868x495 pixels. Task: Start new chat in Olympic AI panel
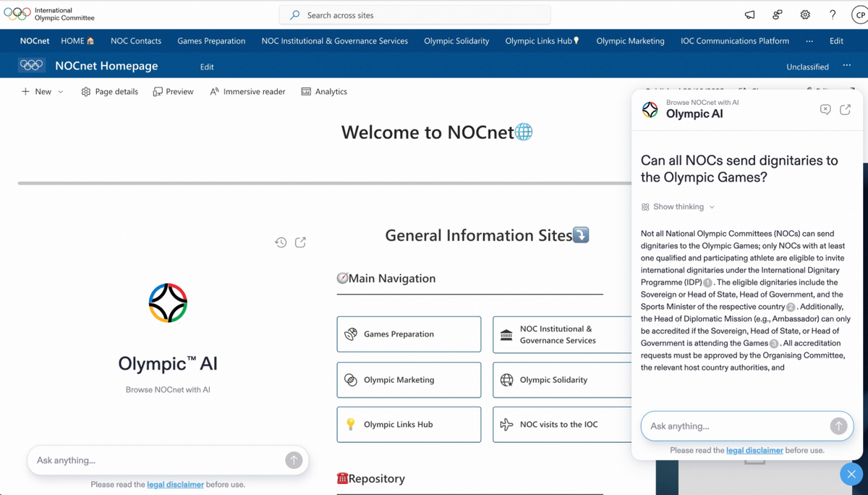click(x=825, y=109)
